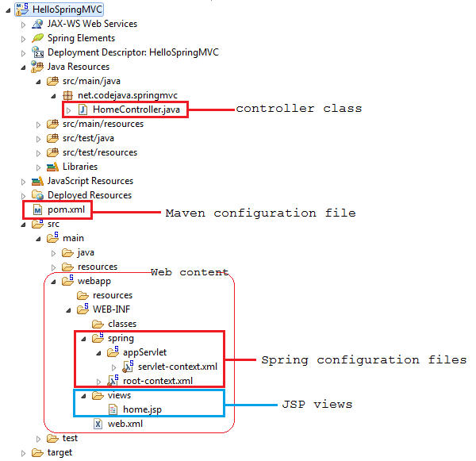Click the net.codejava.springmvc package icon

[67, 95]
